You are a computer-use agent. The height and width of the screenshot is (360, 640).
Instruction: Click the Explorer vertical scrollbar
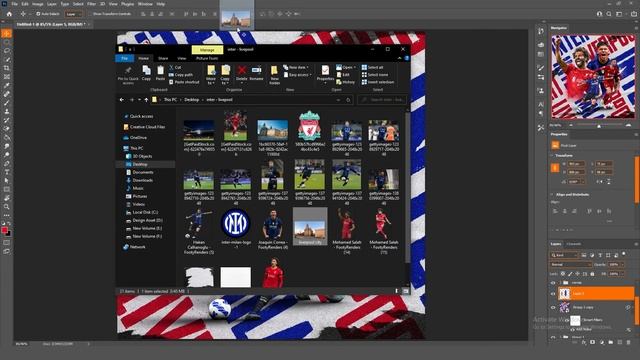(407, 188)
